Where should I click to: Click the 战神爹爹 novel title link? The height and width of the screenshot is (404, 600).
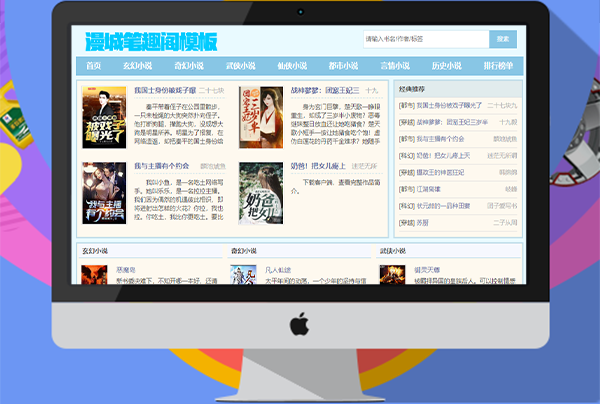(x=323, y=90)
